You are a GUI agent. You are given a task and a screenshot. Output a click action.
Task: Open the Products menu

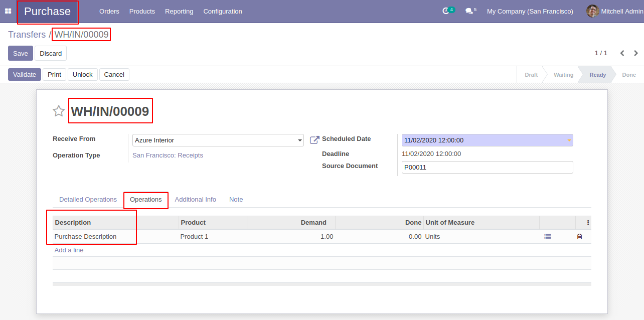pos(142,11)
